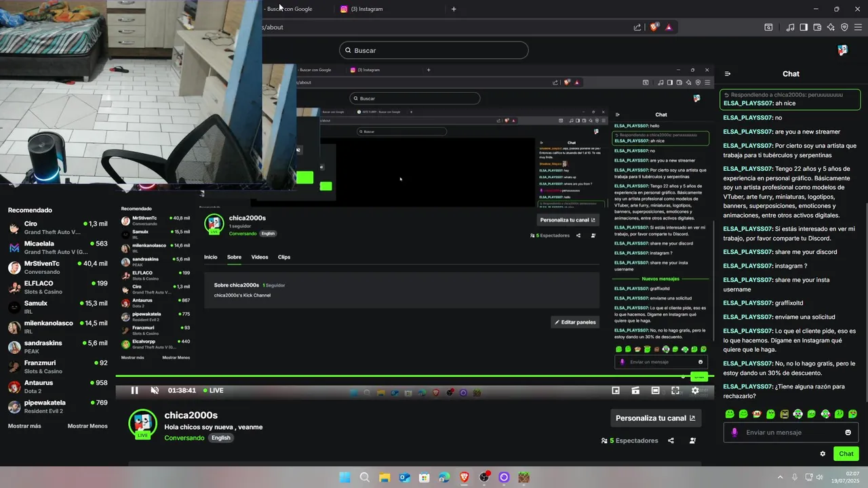Image resolution: width=868 pixels, height=488 pixels.
Task: Open the clip creation icon in player
Action: tap(635, 390)
